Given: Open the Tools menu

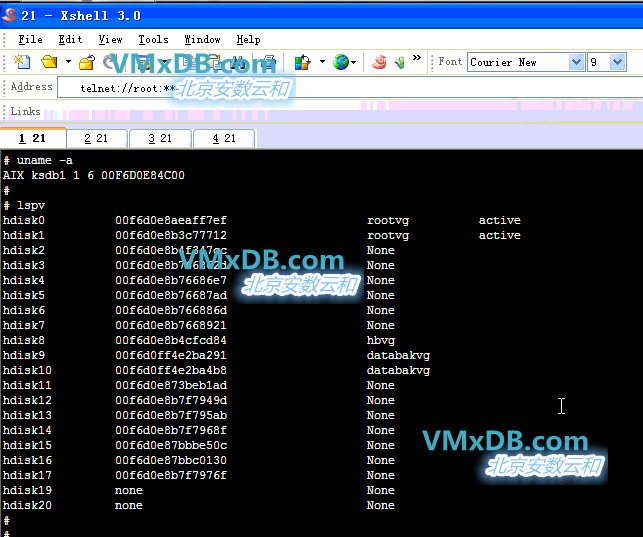Looking at the screenshot, I should pos(153,40).
